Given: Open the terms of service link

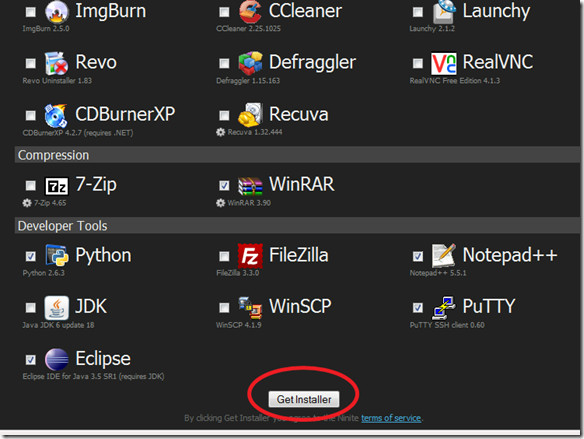Looking at the screenshot, I should (391, 418).
